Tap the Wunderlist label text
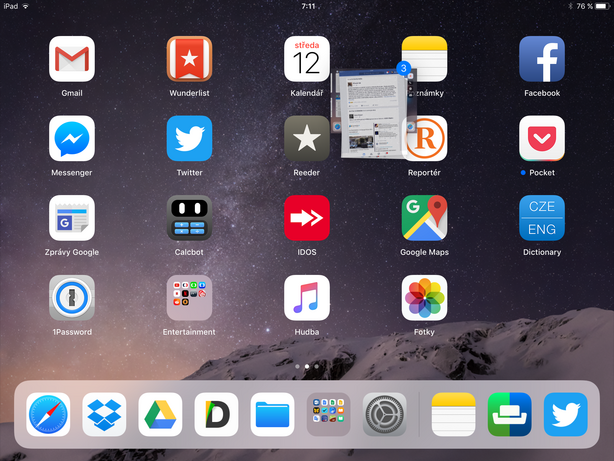614x461 pixels. (189, 93)
